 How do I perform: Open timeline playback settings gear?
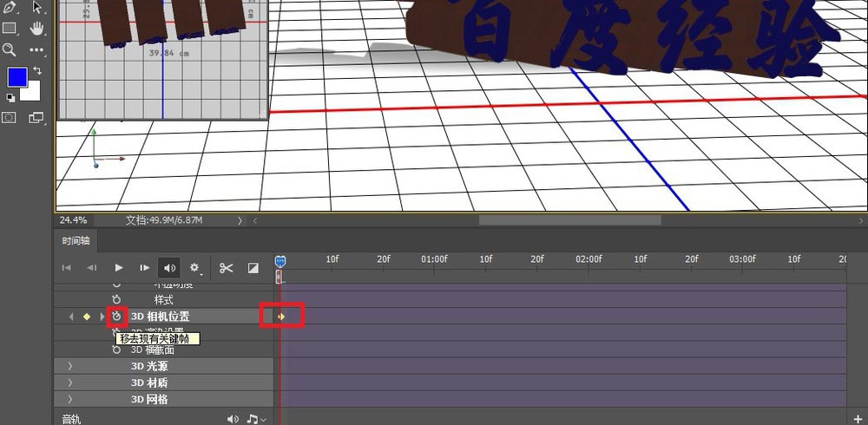[x=194, y=268]
